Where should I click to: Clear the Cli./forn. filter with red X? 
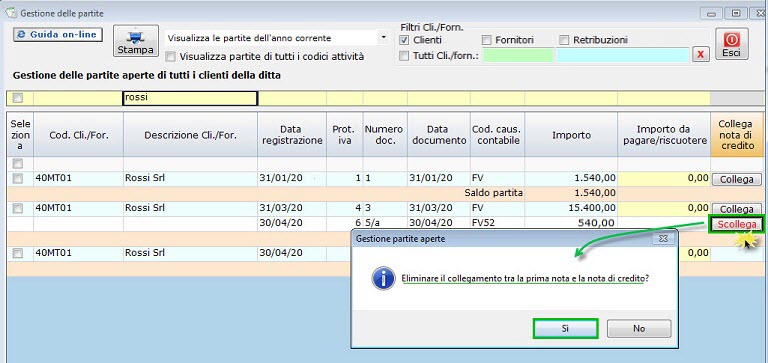[x=700, y=55]
